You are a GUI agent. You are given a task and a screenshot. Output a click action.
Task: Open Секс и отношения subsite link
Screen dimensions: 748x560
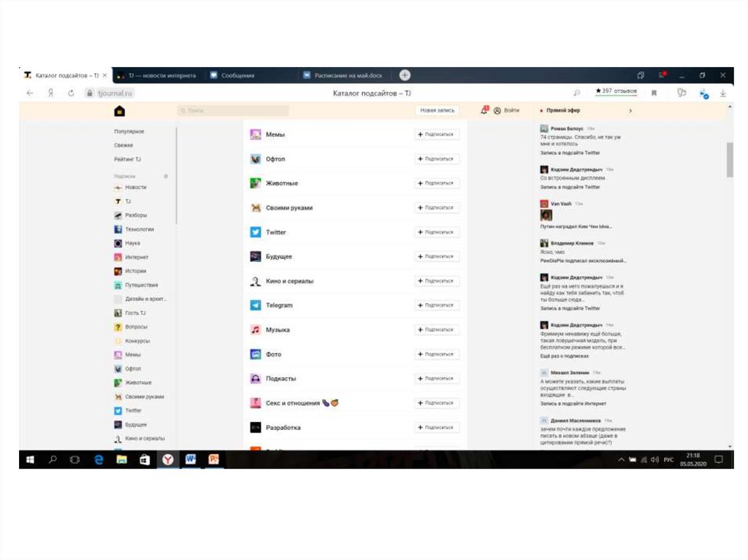(292, 403)
